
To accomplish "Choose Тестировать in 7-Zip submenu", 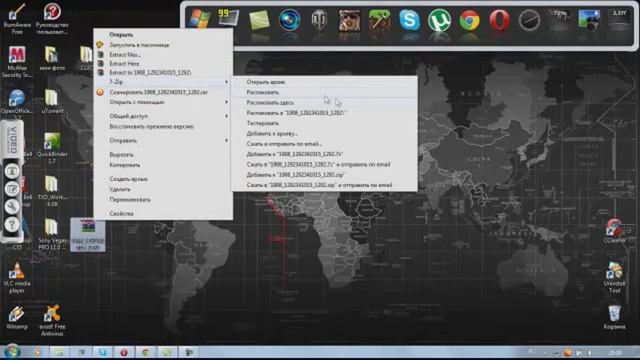I will [x=324, y=123].
